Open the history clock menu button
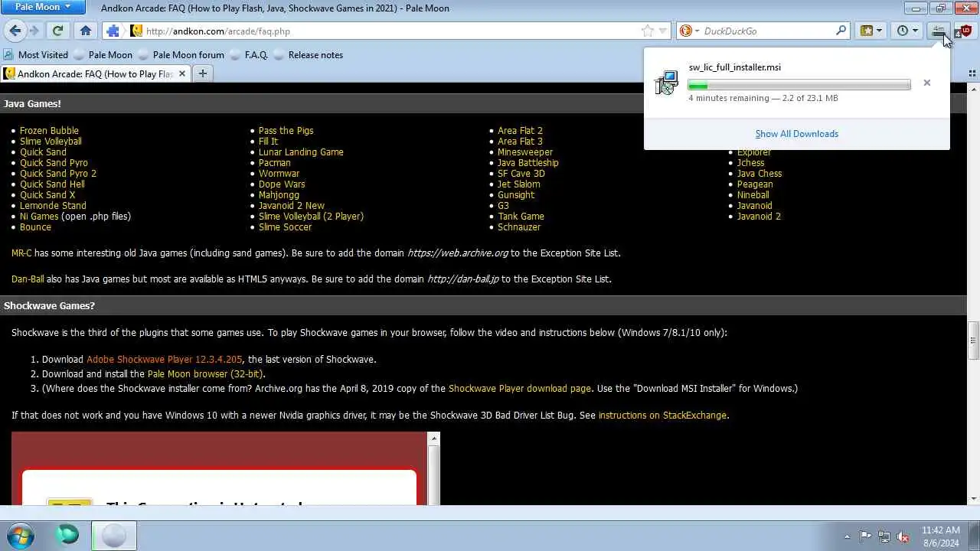Viewport: 980px width, 551px height. 907,31
